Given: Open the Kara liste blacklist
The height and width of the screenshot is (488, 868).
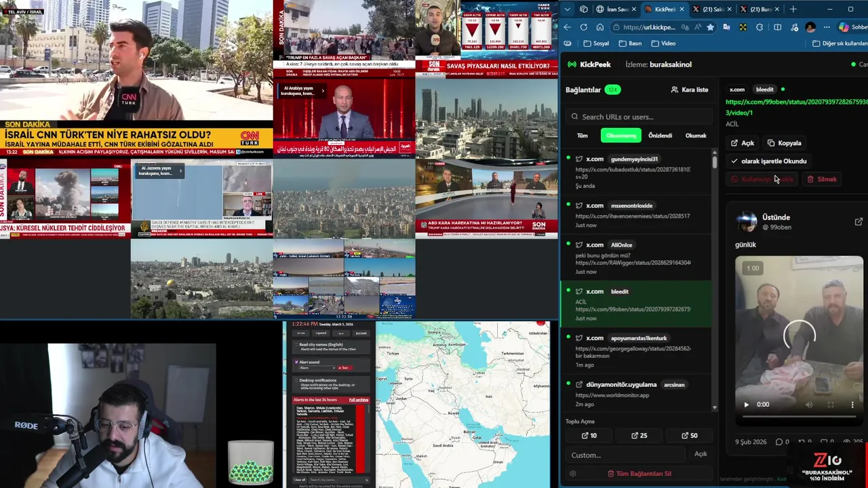Looking at the screenshot, I should pos(689,89).
